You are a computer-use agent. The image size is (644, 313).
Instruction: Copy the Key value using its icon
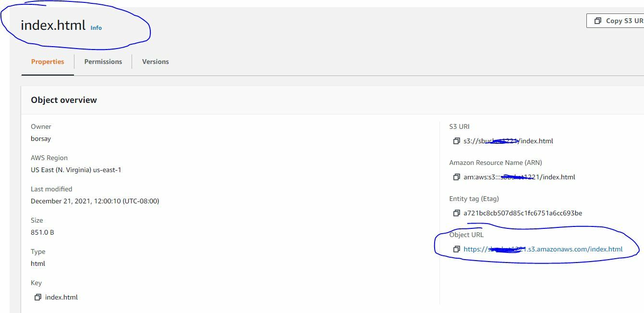(x=37, y=297)
